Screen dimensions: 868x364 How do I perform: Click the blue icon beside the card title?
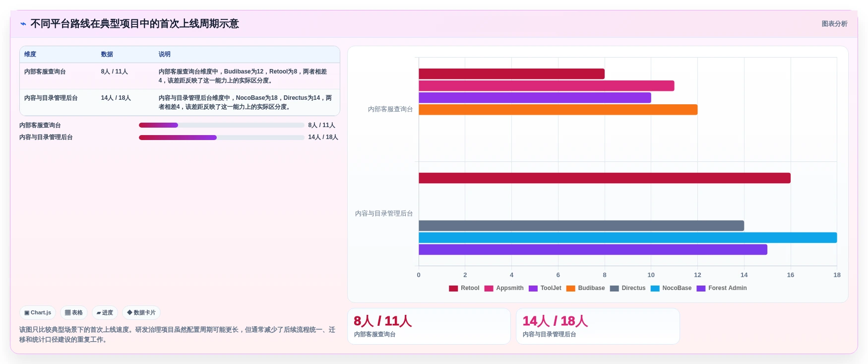(x=23, y=24)
